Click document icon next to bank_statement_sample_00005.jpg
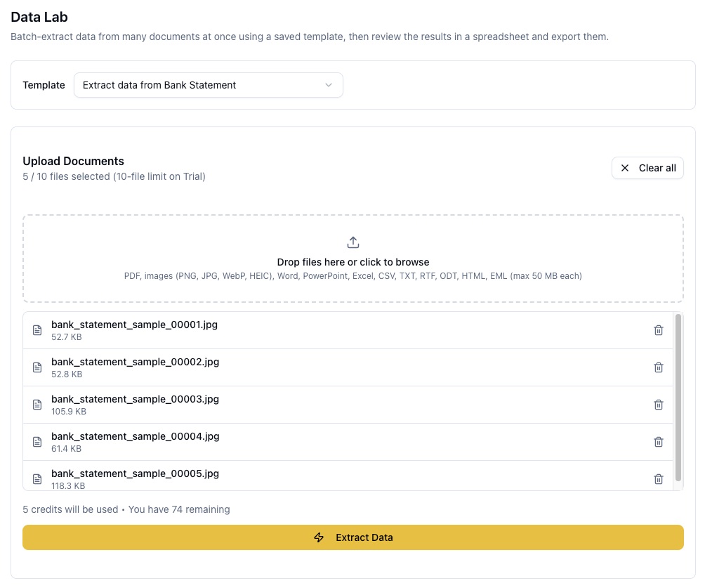705x588 pixels. (x=37, y=479)
